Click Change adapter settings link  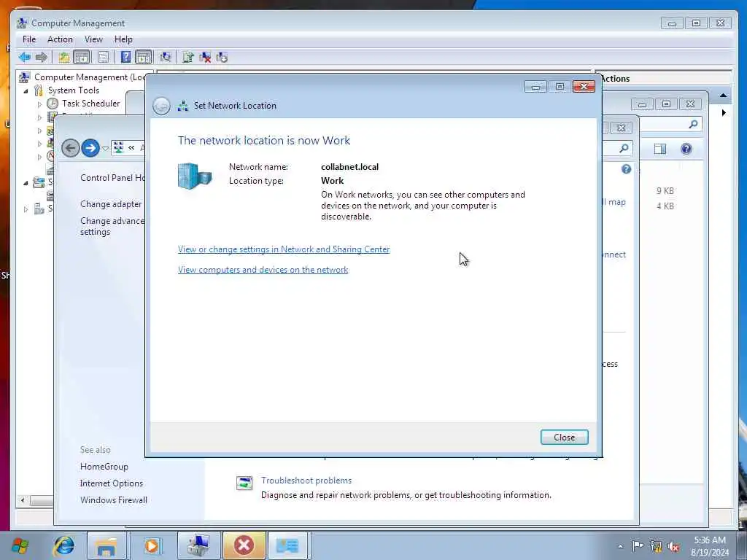(111, 204)
